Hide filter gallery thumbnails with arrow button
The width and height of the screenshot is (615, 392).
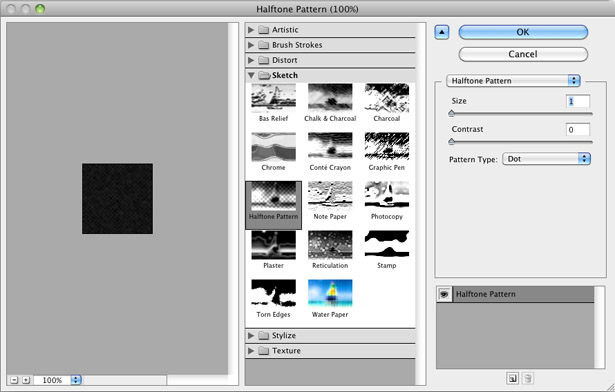(x=442, y=32)
